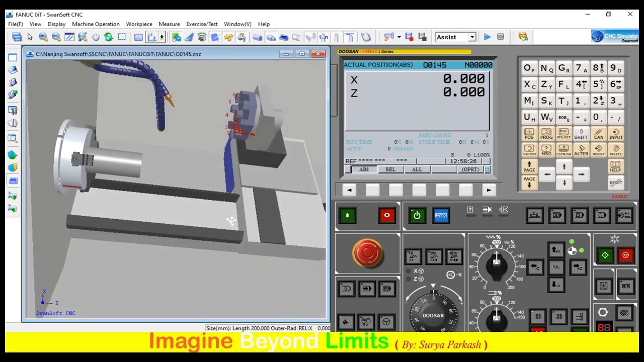Click the INPUT key
This screenshot has width=644, height=362.
click(x=616, y=134)
